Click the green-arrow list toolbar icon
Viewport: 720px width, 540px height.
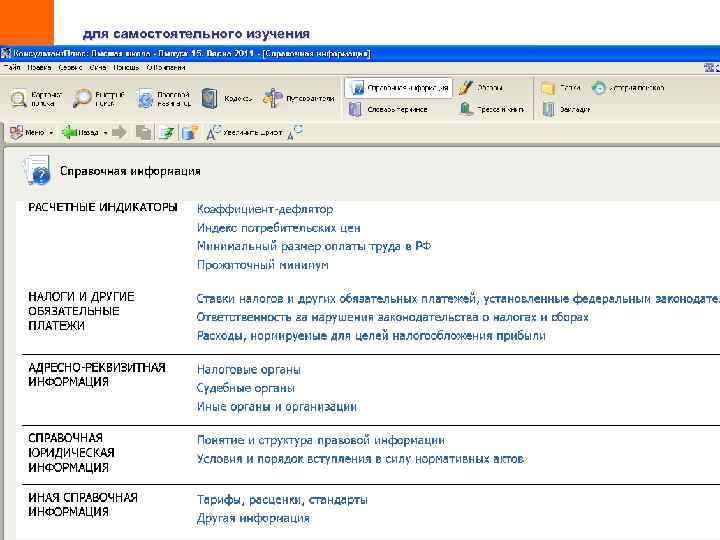pos(167,132)
